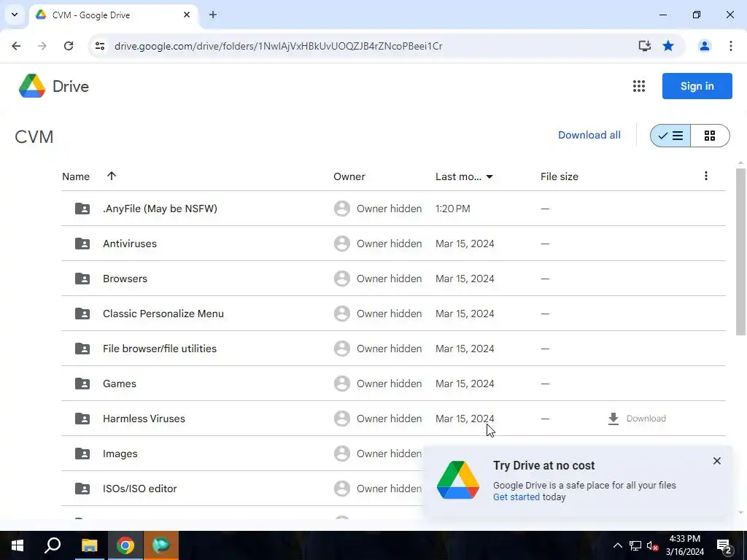Click the Harmless Viruses folder icon
This screenshot has width=747, height=560.
(x=82, y=419)
